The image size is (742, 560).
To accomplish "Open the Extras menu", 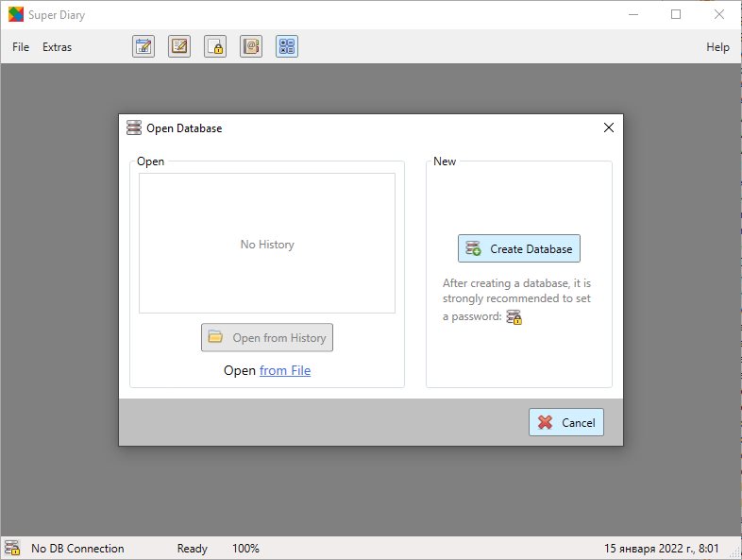I will coord(58,47).
